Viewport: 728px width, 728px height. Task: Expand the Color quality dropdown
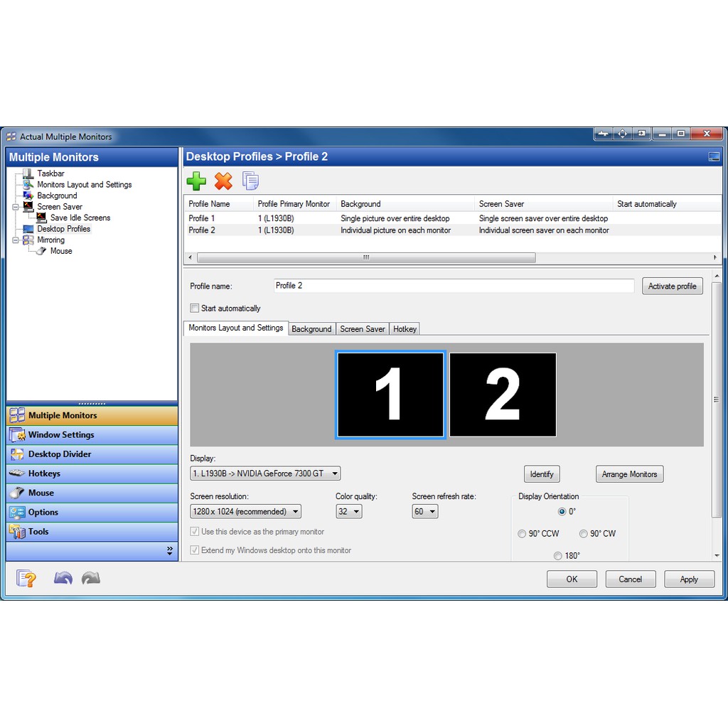[x=348, y=512]
